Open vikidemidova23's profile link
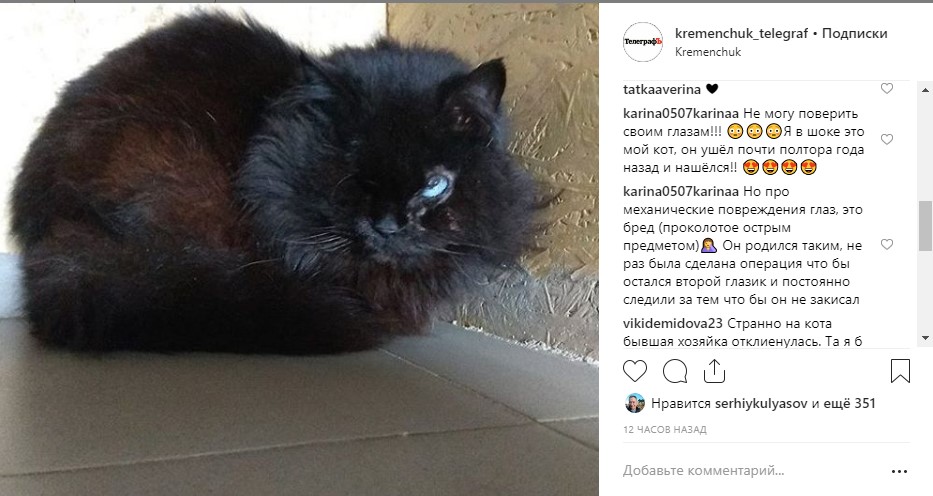Viewport: 933px width, 496px height. point(673,324)
